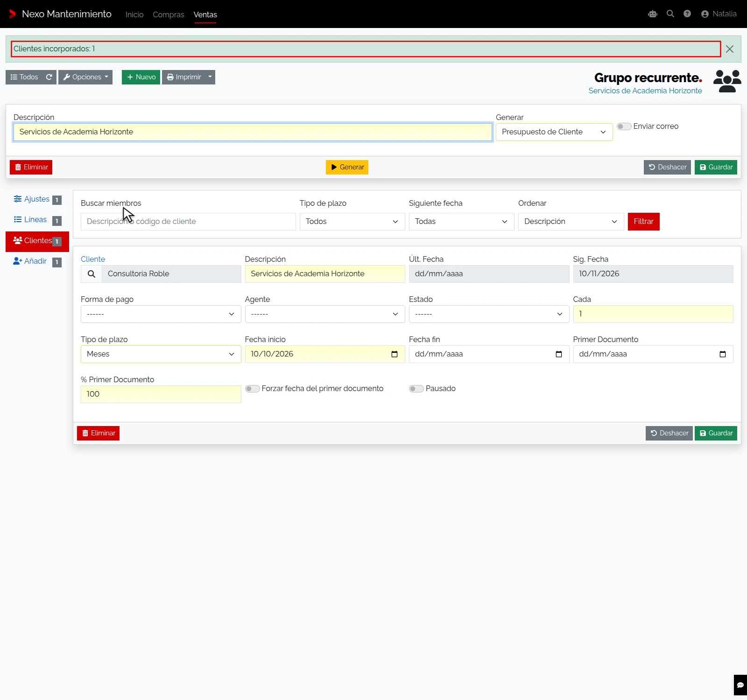Viewport: 747px width, 700px height.
Task: Expand the Opciones dropdown
Action: [x=85, y=77]
